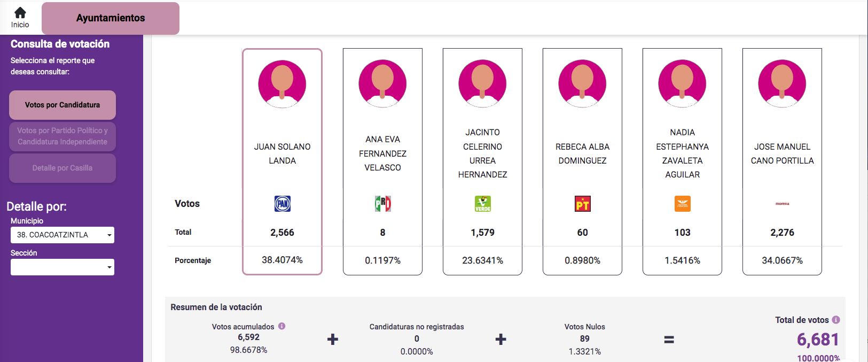The image size is (868, 362).
Task: Click info icon beside Total de votos
Action: coord(836,320)
